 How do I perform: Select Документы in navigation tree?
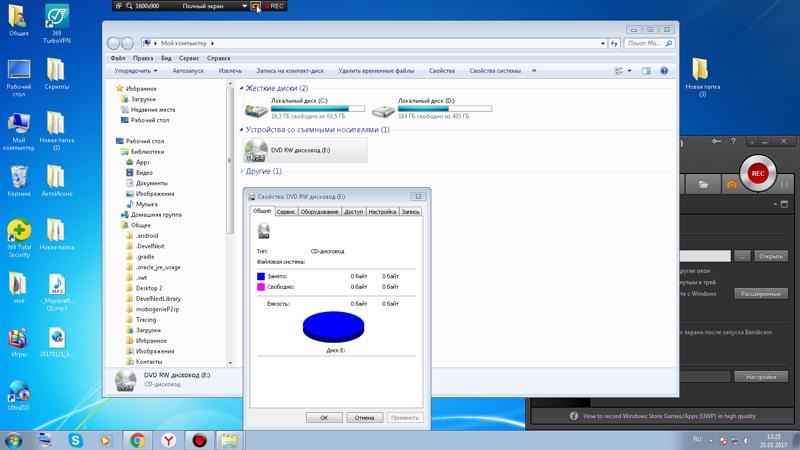[152, 183]
